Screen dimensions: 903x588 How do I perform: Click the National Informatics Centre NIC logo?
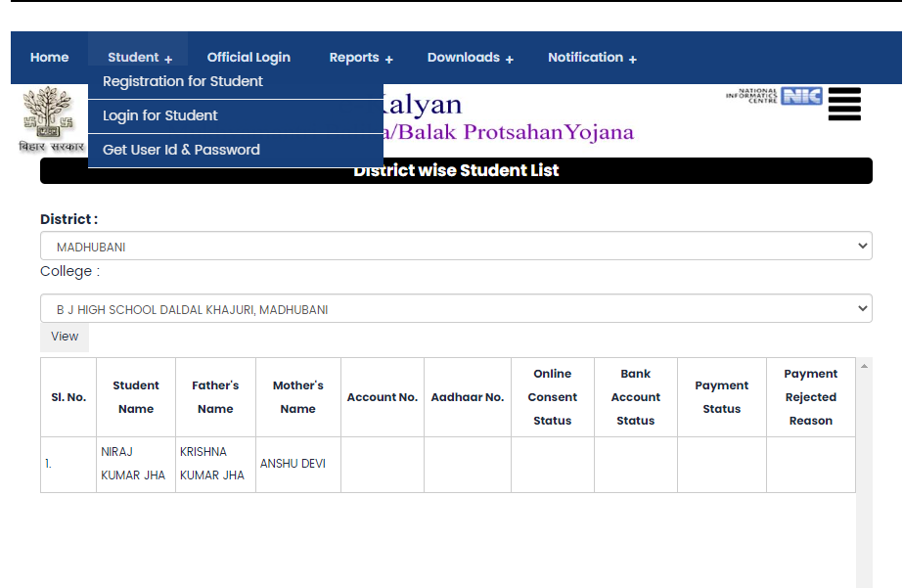[774, 96]
